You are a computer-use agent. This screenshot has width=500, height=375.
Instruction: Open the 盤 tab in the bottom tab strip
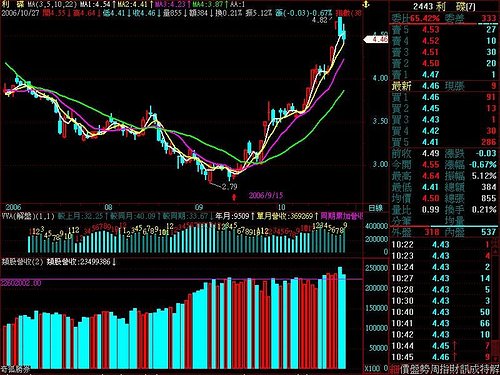[414, 369]
